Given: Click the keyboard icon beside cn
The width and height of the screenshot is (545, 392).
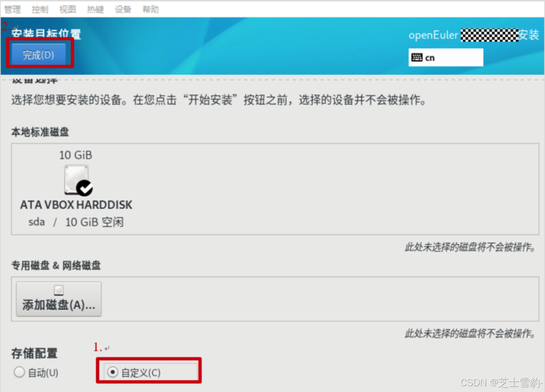Looking at the screenshot, I should 416,57.
